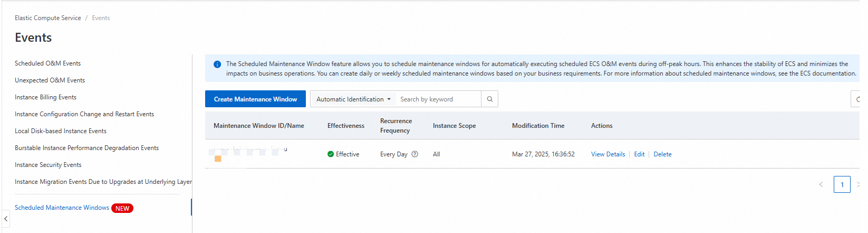Click the search magnifier icon
Image resolution: width=868 pixels, height=233 pixels.
click(489, 99)
